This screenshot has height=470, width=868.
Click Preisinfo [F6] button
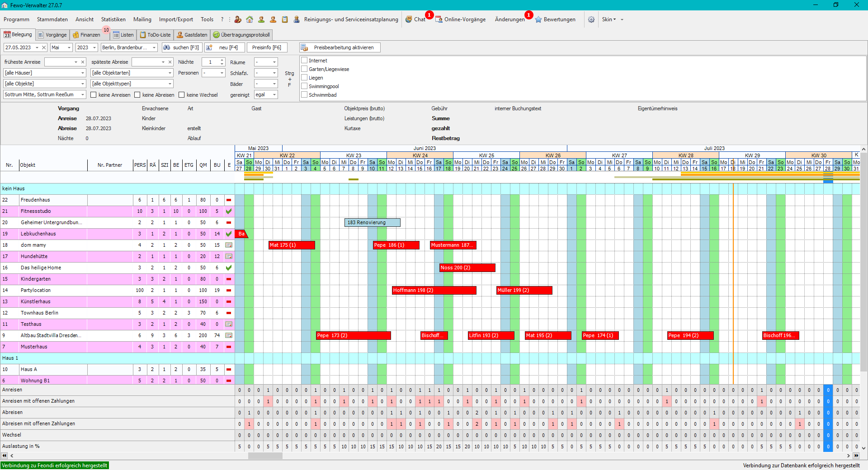266,47
